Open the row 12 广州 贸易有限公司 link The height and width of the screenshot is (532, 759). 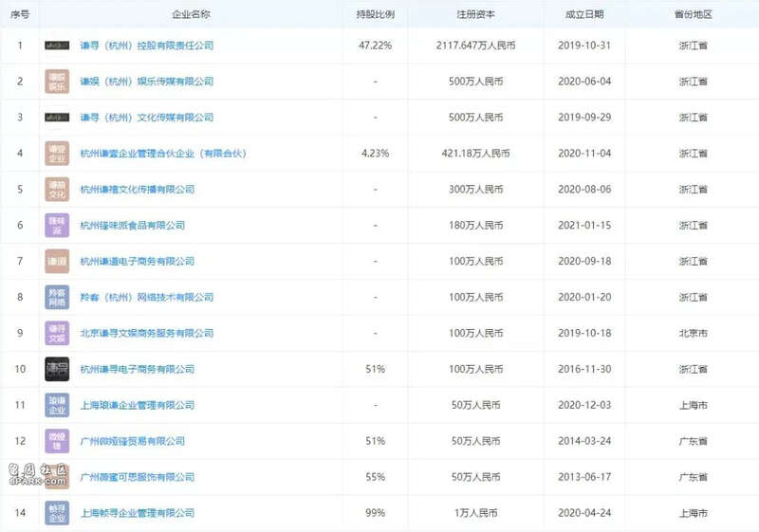pyautogui.click(x=133, y=441)
